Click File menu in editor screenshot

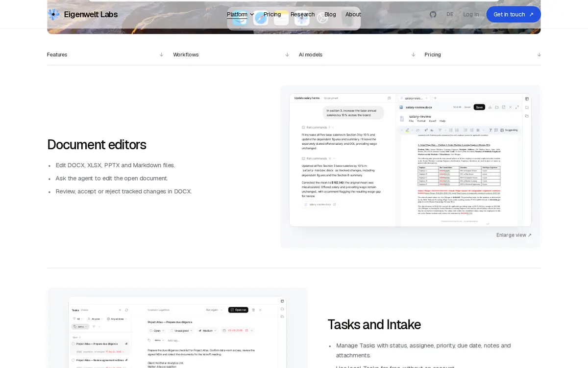pyautogui.click(x=411, y=121)
